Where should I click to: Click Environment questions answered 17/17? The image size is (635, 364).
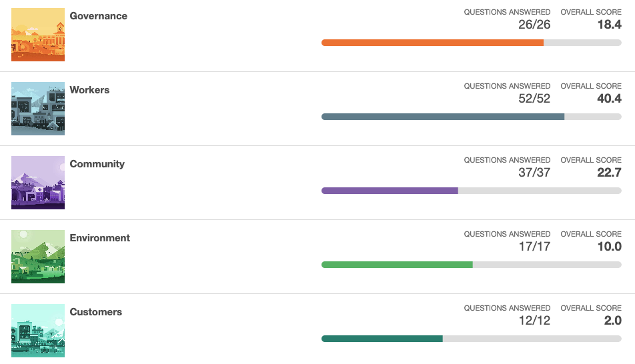(x=534, y=247)
